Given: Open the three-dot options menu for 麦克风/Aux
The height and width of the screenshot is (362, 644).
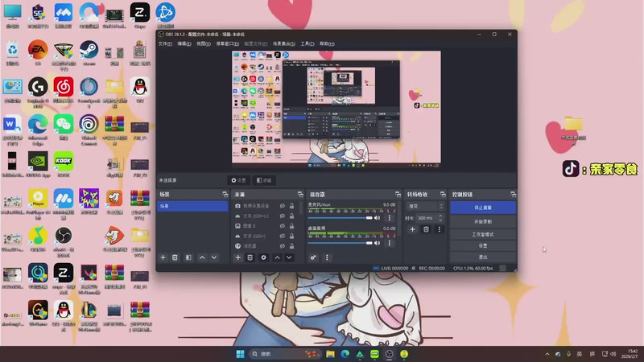Looking at the screenshot, I should pos(390,218).
